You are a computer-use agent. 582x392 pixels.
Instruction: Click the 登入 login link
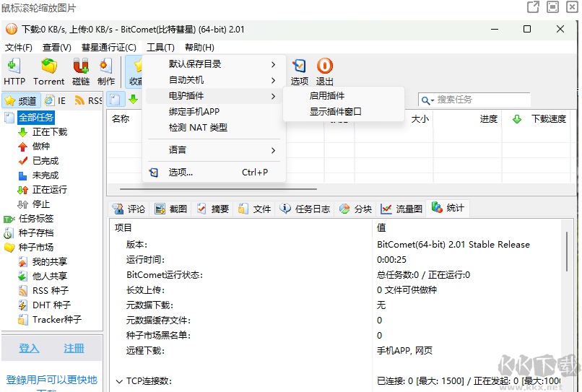click(29, 348)
